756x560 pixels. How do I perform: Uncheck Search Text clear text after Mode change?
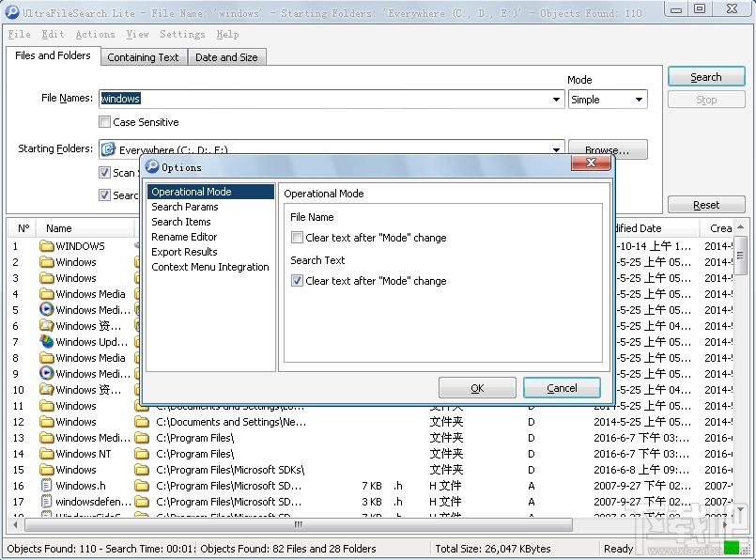click(297, 280)
